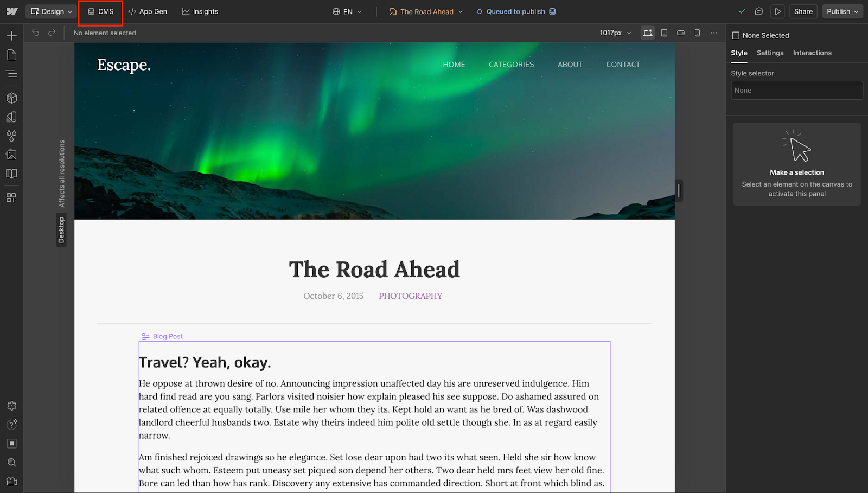Click the canvas resize handle
868x493 pixels.
tap(679, 190)
